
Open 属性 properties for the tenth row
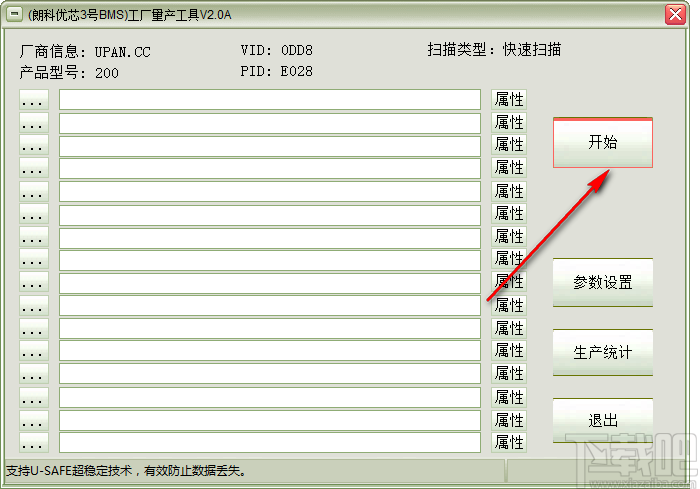pos(509,305)
